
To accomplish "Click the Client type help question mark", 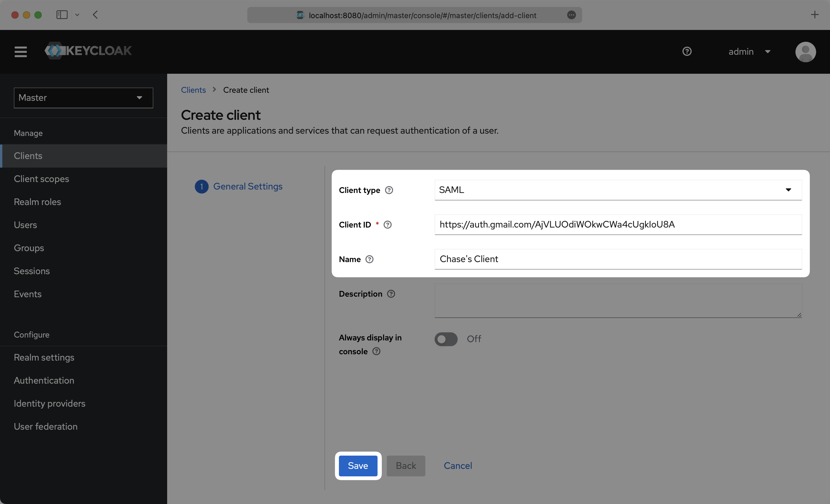I will 389,190.
